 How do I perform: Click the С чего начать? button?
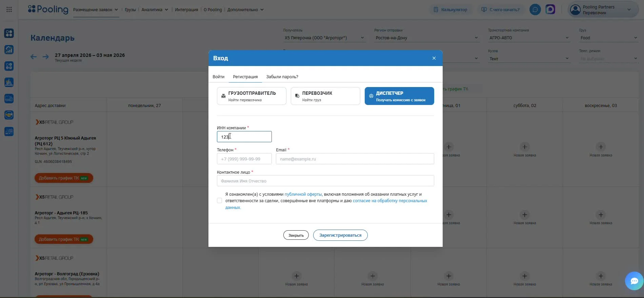tap(501, 9)
